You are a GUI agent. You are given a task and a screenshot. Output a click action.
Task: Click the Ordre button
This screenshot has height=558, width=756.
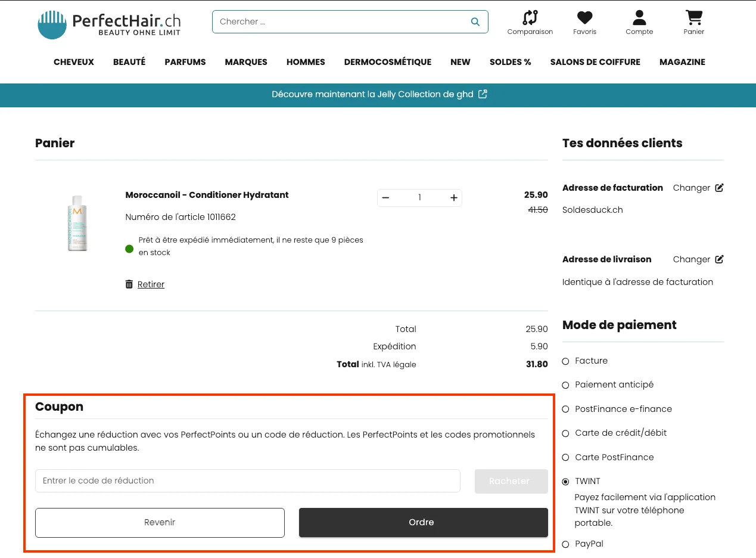point(424,522)
